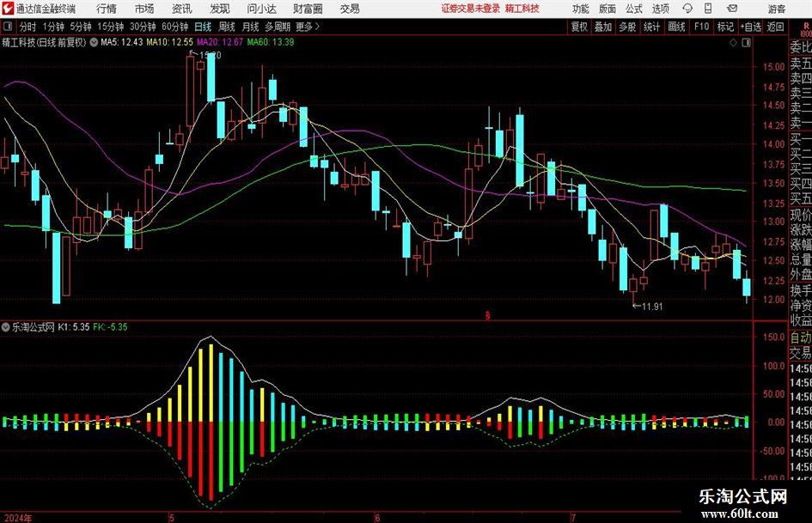Expand the 更多 periods chevron
This screenshot has height=523, width=812.
pyautogui.click(x=317, y=27)
